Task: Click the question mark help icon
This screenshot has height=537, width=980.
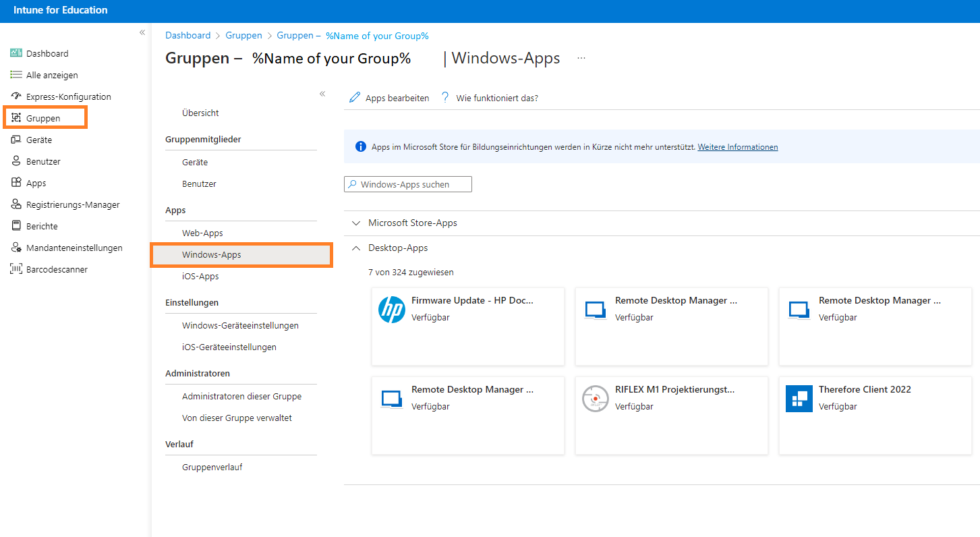Action: point(445,98)
